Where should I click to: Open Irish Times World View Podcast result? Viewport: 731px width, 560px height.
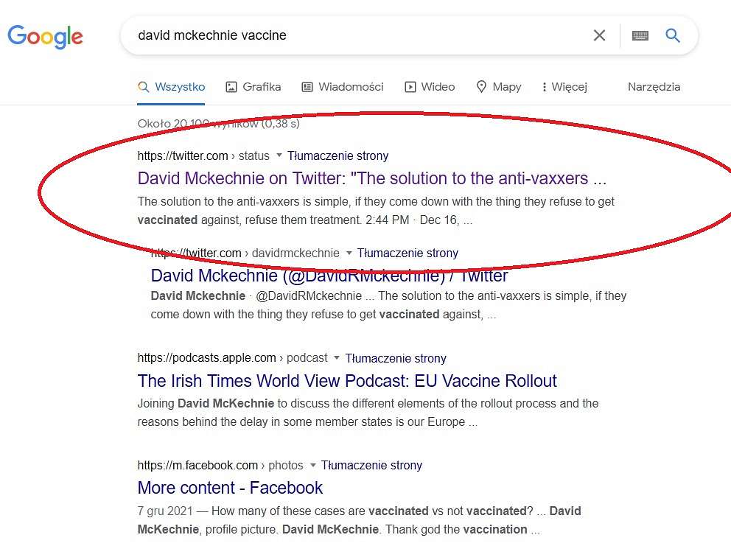tap(347, 381)
